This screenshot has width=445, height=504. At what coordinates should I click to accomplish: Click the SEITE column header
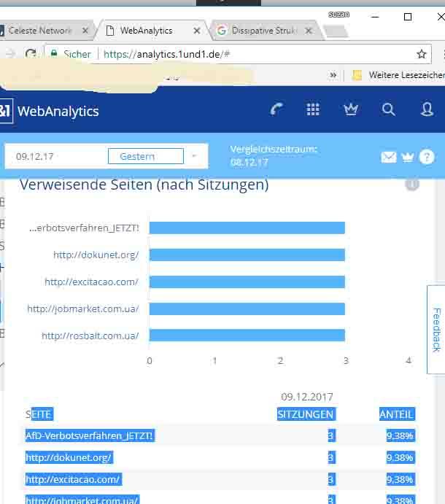pyautogui.click(x=39, y=414)
